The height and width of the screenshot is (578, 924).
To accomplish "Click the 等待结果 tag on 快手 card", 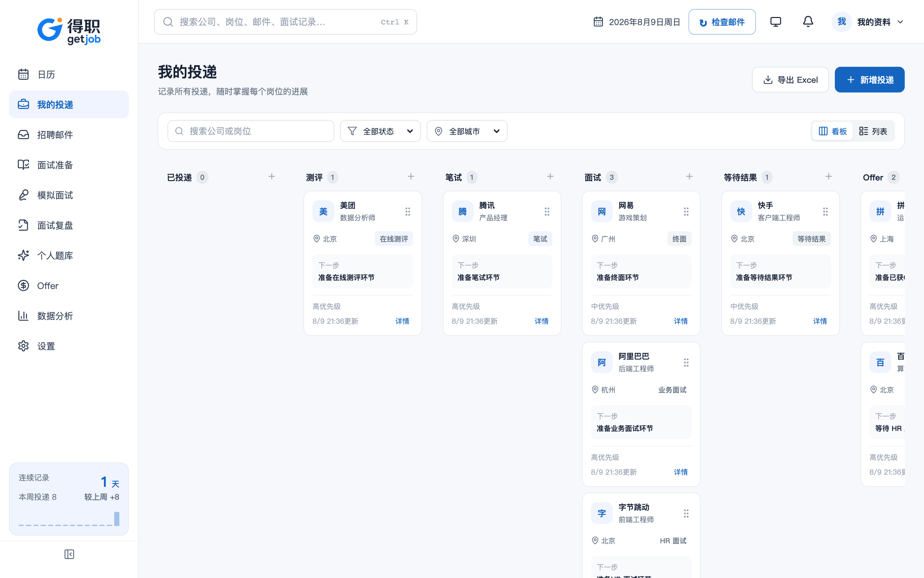I will [x=811, y=239].
